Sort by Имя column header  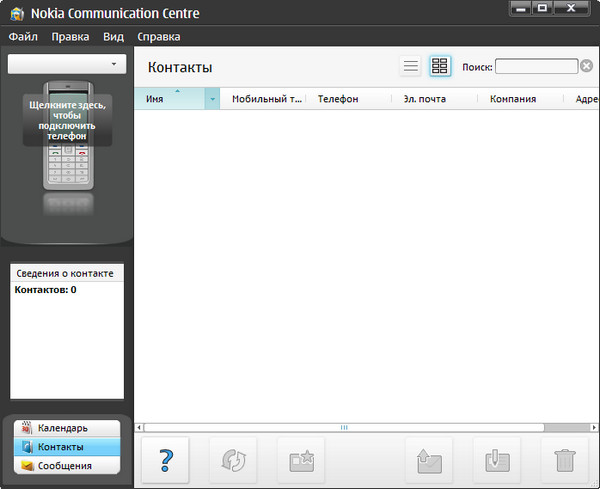pos(169,99)
